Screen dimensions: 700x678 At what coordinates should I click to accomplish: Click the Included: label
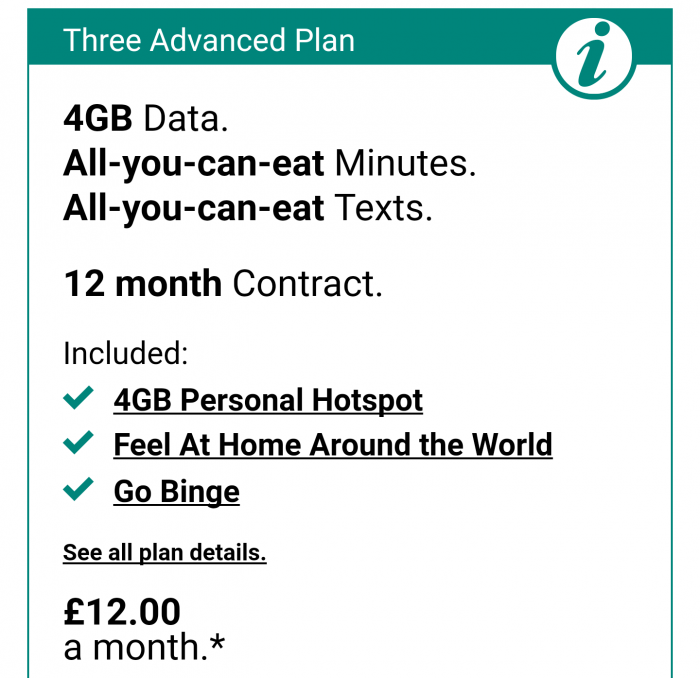(x=125, y=354)
